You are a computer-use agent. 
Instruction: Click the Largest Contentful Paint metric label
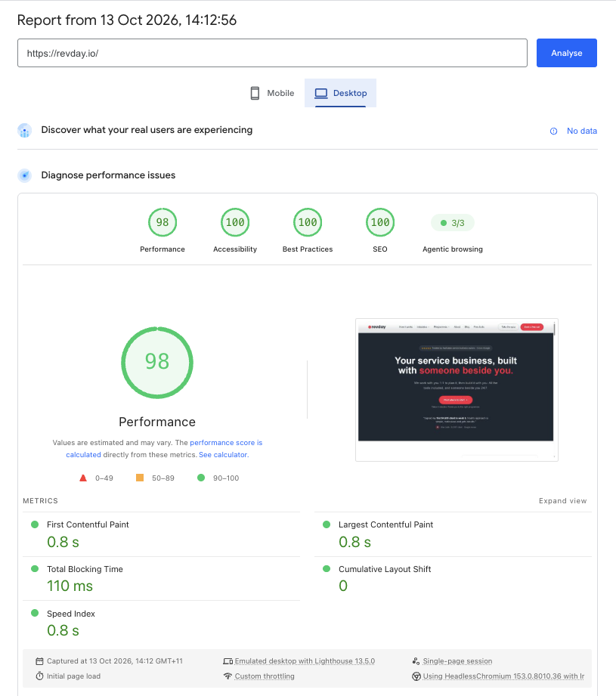(385, 524)
